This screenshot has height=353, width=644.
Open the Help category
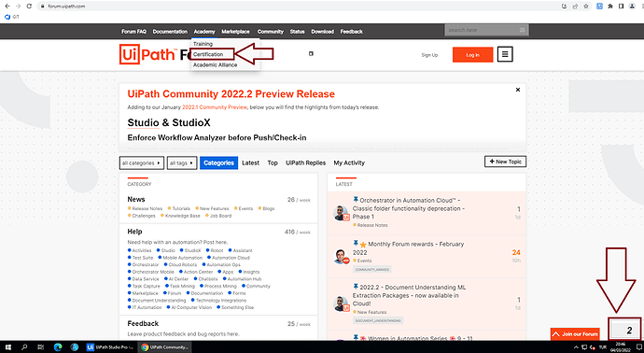coord(134,232)
